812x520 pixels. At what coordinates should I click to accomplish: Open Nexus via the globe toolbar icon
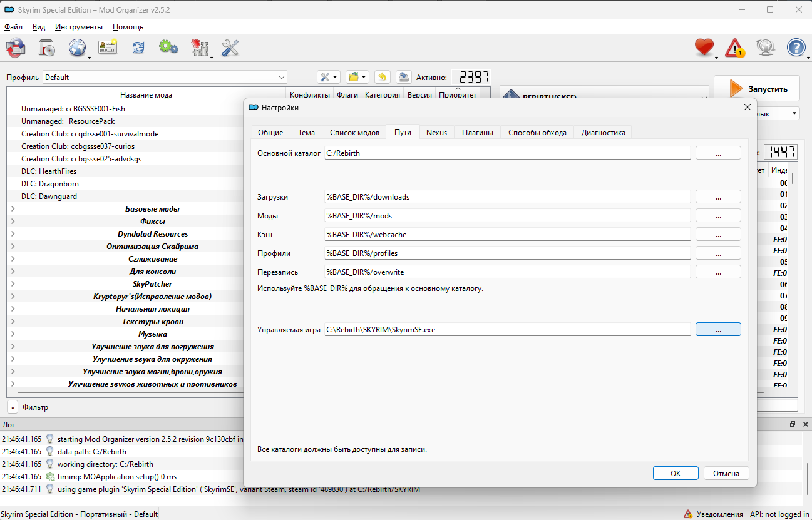[78, 48]
